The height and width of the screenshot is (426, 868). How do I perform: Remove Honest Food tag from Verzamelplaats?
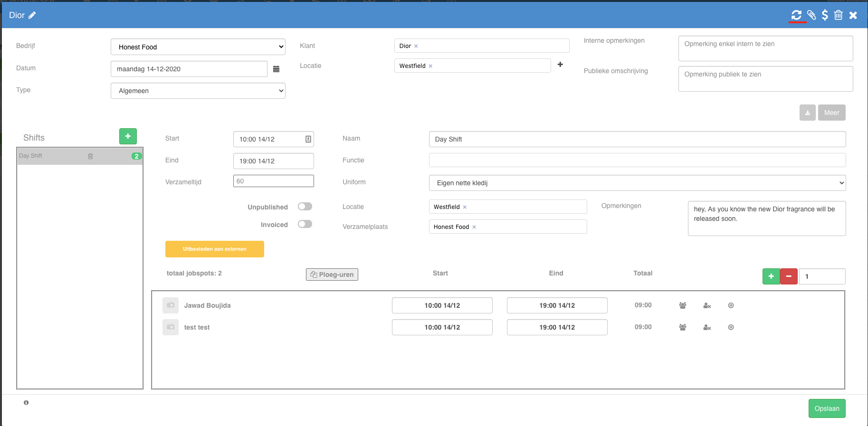click(474, 227)
